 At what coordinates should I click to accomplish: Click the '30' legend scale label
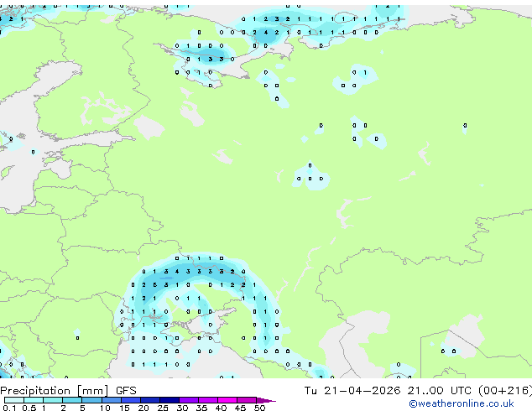(x=182, y=408)
